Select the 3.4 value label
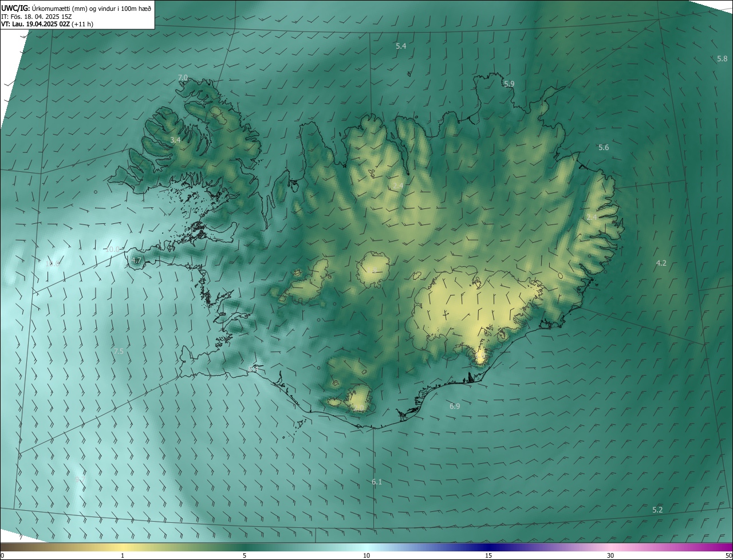The width and height of the screenshot is (733, 560). [x=176, y=140]
